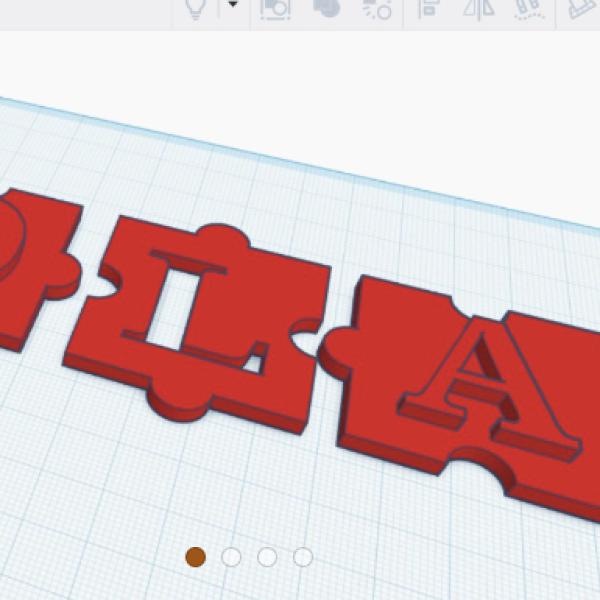Viewport: 600px width, 600px height.
Task: Click the cut-off toolbar icon at right edge
Action: [x=583, y=8]
